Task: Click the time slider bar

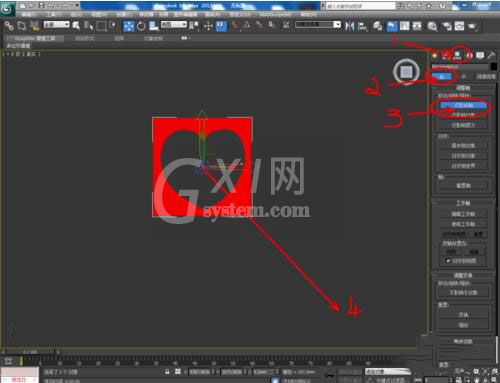Action: tap(30, 352)
